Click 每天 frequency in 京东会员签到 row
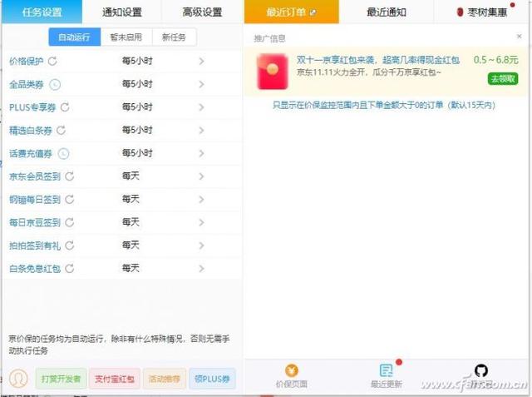 click(x=131, y=176)
